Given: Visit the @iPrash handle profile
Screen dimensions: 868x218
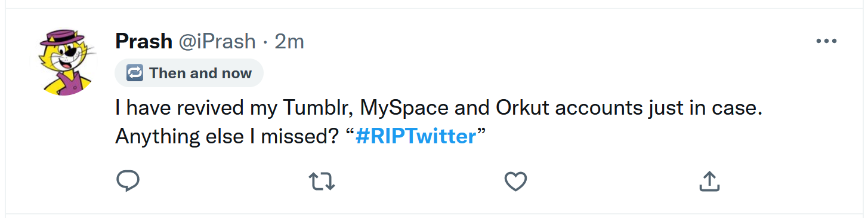Looking at the screenshot, I should click(x=215, y=41).
